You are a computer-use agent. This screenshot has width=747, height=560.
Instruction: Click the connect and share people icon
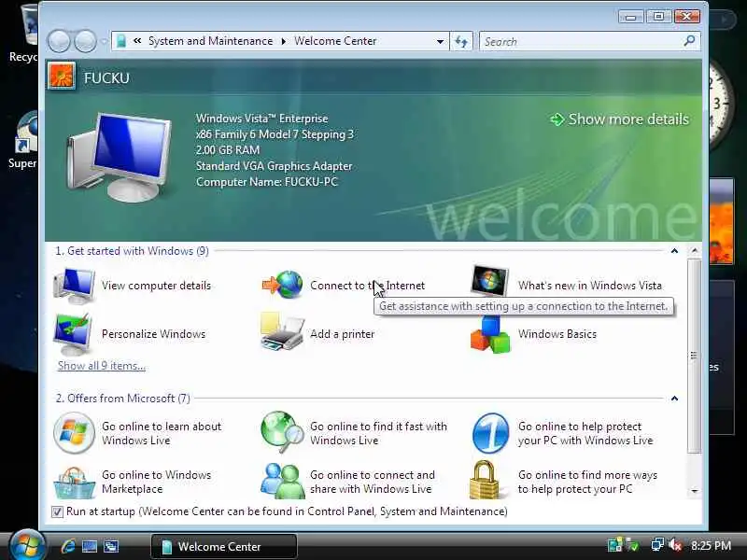283,481
